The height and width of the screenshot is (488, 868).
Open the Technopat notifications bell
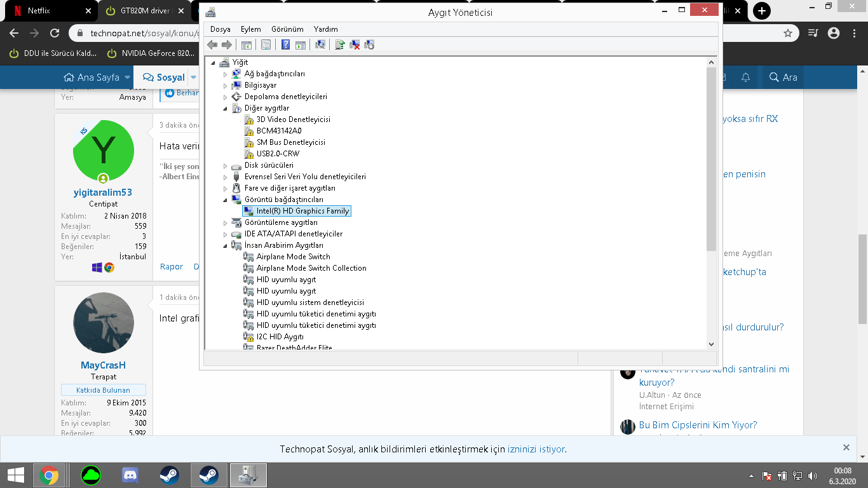coord(746,77)
